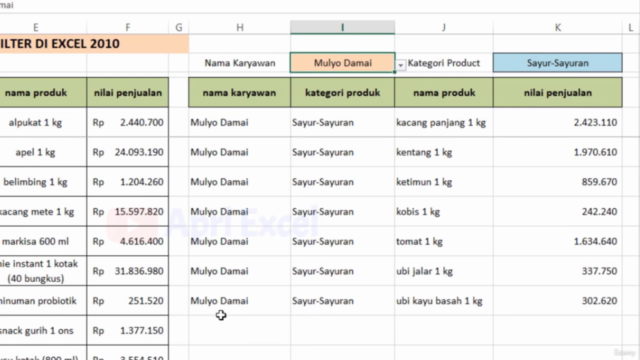Select the orange Mulyo Damai input cell
The height and width of the screenshot is (360, 640).
(342, 63)
